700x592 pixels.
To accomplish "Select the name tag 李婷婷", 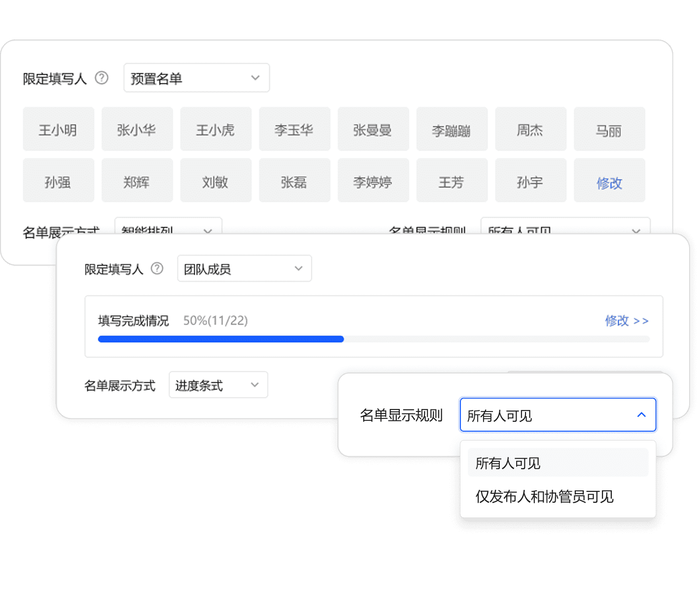I will (x=373, y=182).
